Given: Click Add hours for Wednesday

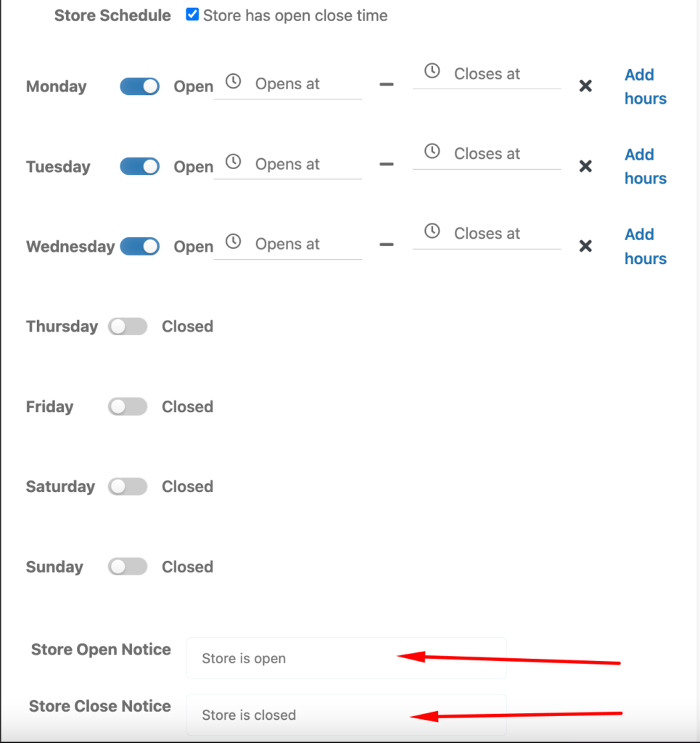Looking at the screenshot, I should pyautogui.click(x=644, y=246).
